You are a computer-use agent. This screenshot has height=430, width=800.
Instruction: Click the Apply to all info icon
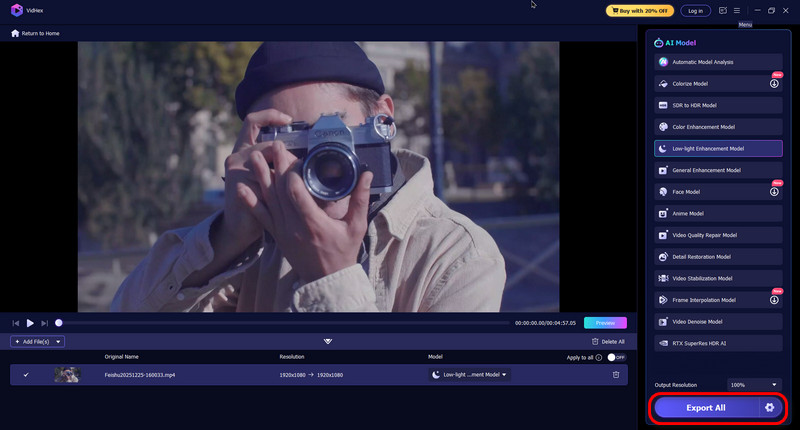[600, 357]
